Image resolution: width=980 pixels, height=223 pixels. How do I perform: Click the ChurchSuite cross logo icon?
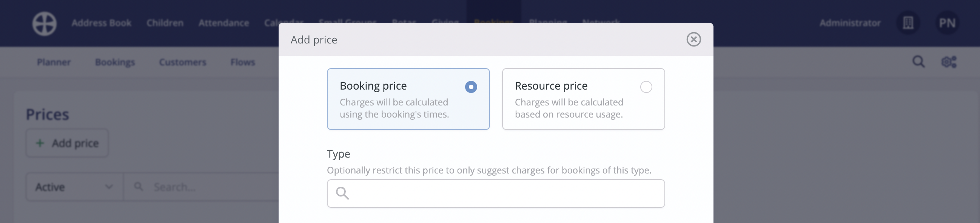coord(45,24)
